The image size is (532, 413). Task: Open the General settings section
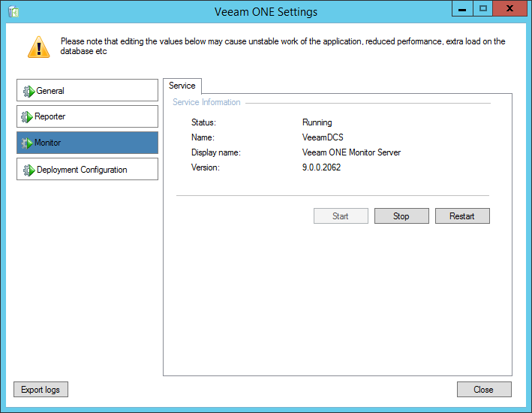pos(87,91)
